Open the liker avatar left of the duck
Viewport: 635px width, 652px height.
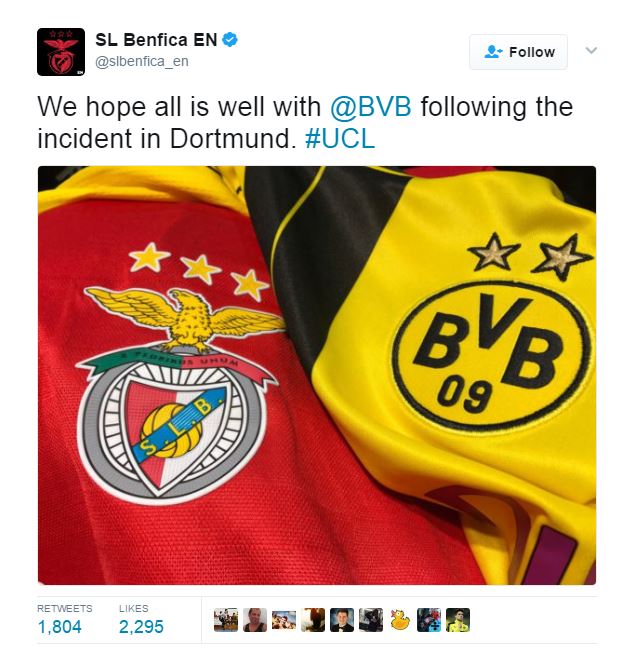pos(371,620)
